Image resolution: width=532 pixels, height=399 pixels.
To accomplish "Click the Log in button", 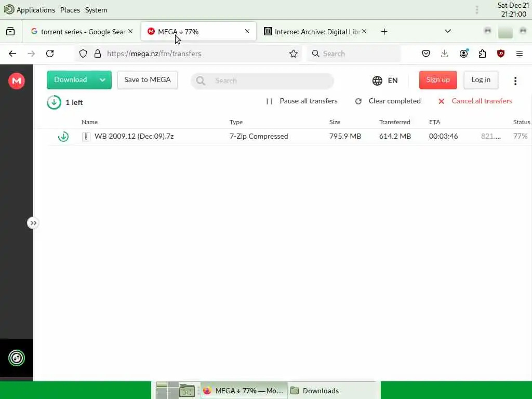I will tap(481, 80).
